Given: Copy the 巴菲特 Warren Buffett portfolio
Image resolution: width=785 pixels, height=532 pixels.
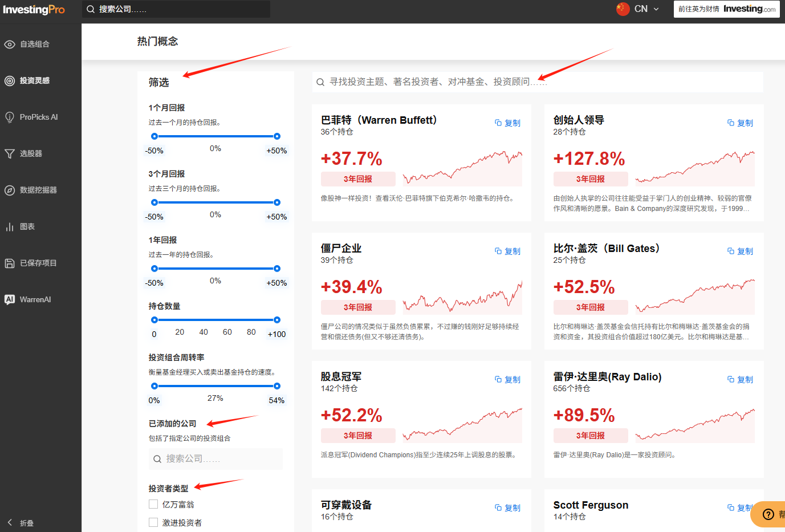Looking at the screenshot, I should 507,123.
